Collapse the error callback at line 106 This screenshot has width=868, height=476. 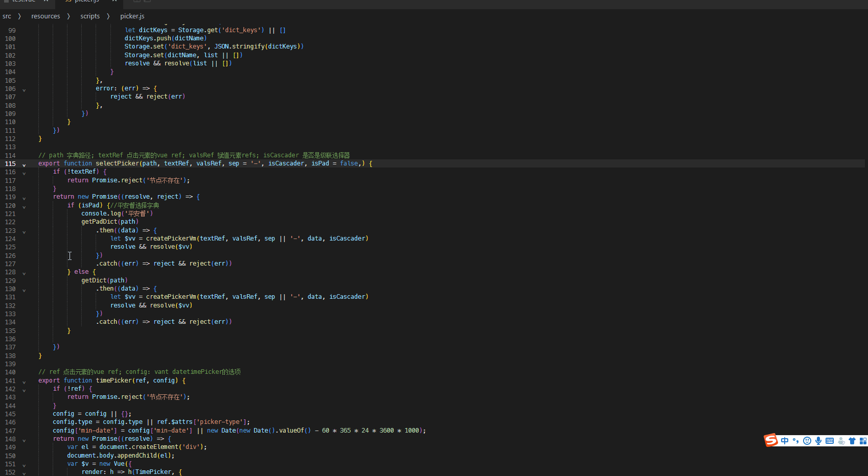pyautogui.click(x=24, y=89)
